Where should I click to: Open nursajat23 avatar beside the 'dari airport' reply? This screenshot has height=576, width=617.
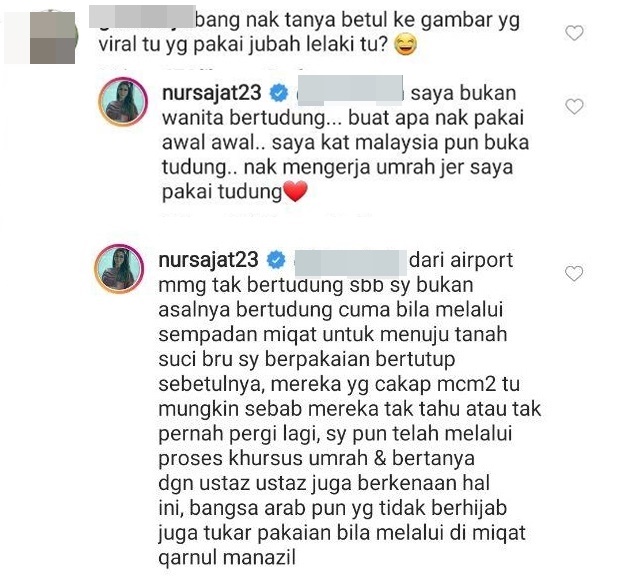pyautogui.click(x=119, y=268)
